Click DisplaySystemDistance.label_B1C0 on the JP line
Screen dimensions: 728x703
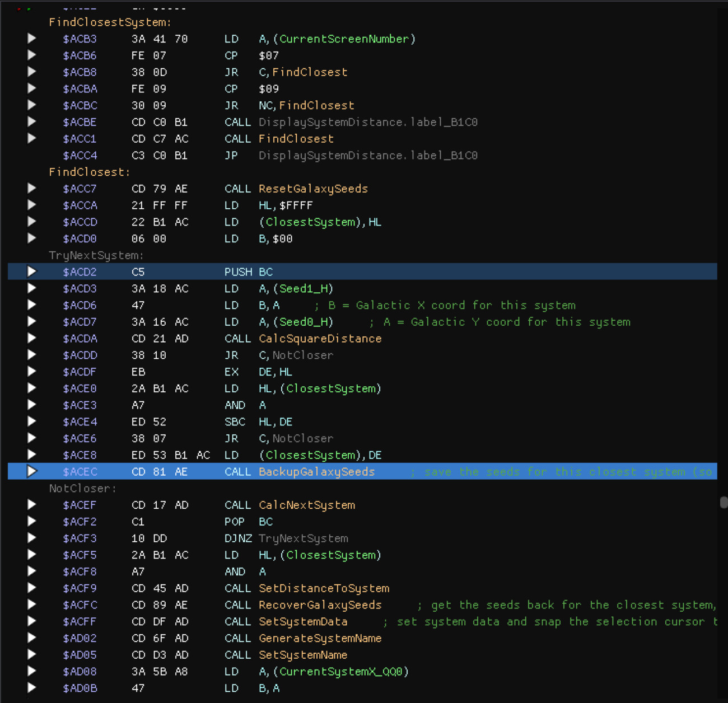tap(368, 155)
